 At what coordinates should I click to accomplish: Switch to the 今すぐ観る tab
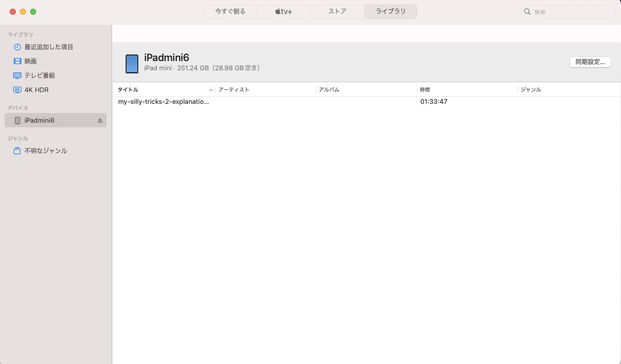pos(230,12)
